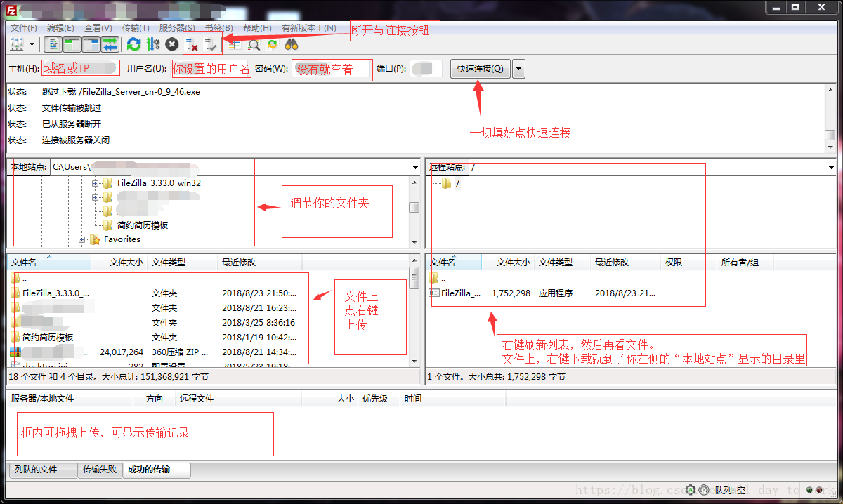Open the 传输(T) menu
The height and width of the screenshot is (504, 843).
(x=136, y=27)
